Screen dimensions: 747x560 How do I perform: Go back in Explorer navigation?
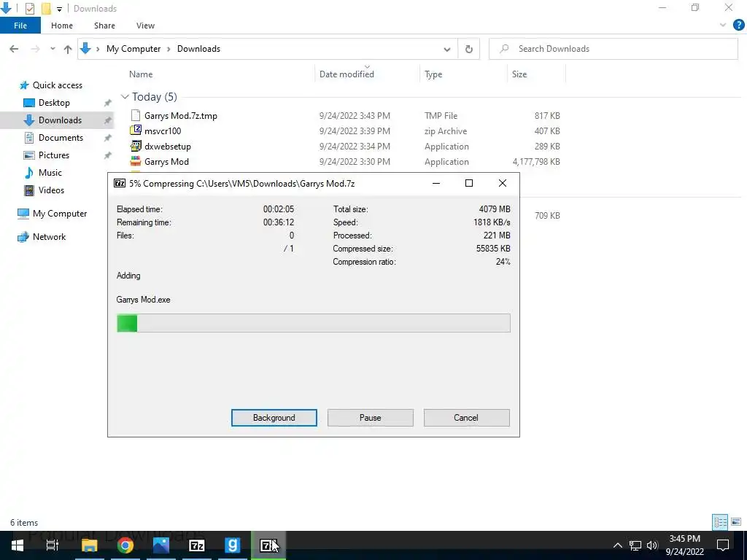(14, 49)
